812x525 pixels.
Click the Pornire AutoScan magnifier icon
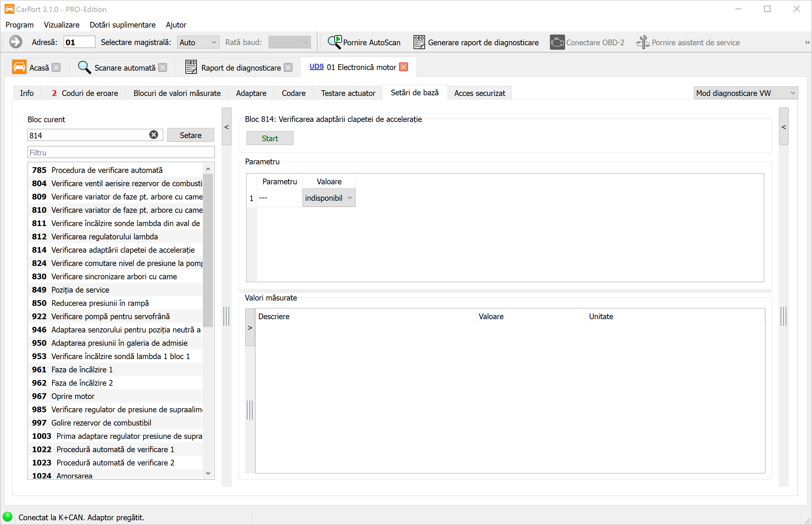(x=334, y=42)
